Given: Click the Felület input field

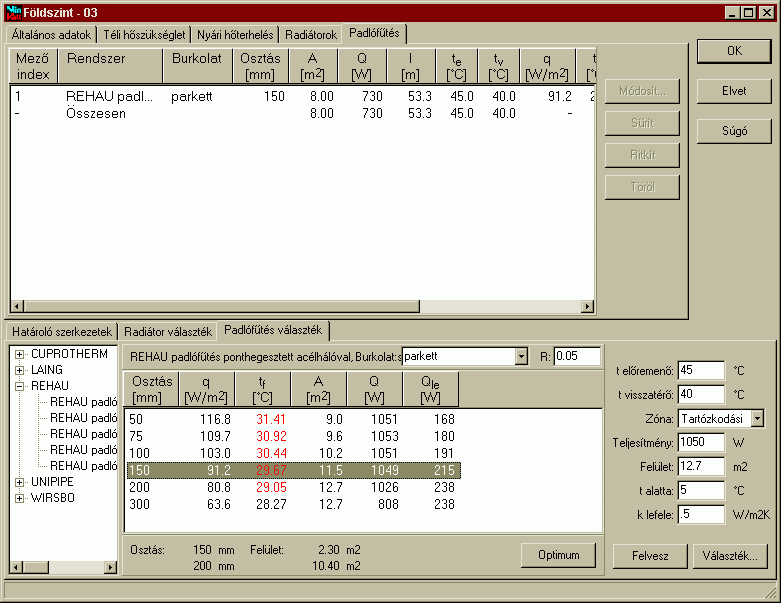Looking at the screenshot, I should tap(701, 467).
